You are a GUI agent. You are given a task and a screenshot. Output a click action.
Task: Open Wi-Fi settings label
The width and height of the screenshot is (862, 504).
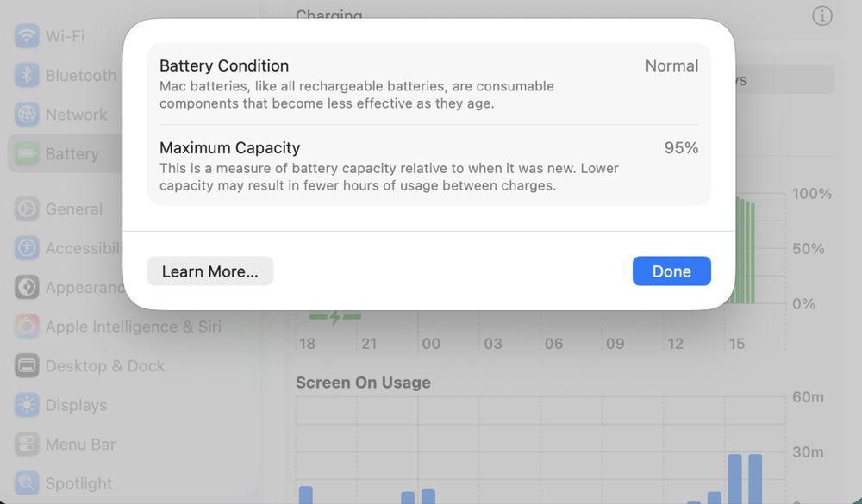(65, 36)
